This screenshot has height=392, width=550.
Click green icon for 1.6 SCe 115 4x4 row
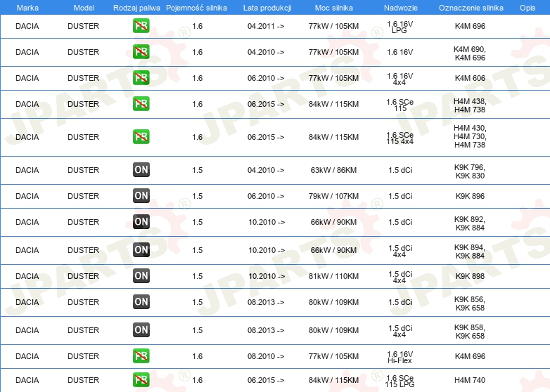pyautogui.click(x=141, y=136)
